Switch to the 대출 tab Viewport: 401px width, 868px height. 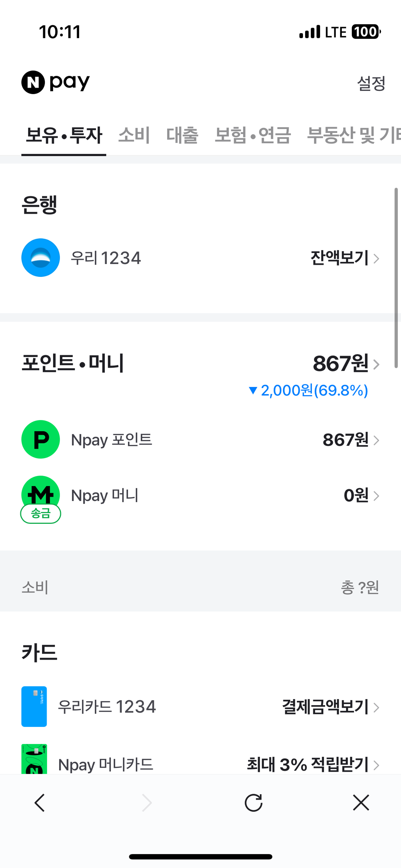pos(182,135)
